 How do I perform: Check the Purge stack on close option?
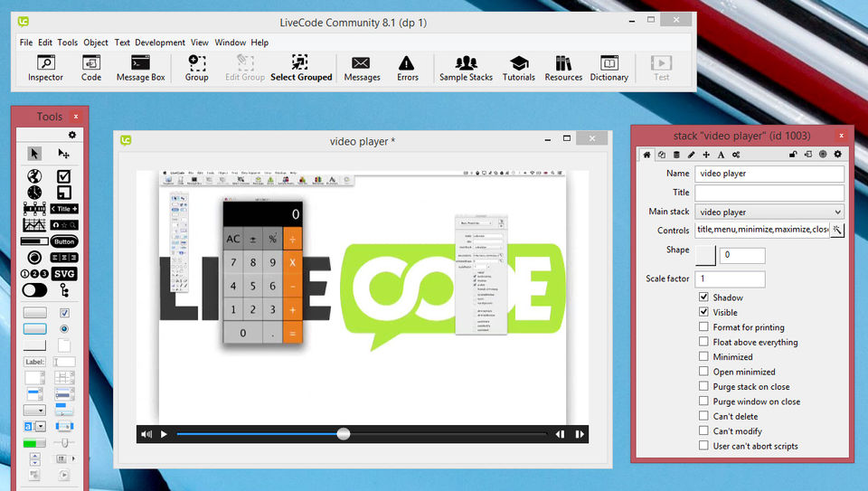click(703, 387)
